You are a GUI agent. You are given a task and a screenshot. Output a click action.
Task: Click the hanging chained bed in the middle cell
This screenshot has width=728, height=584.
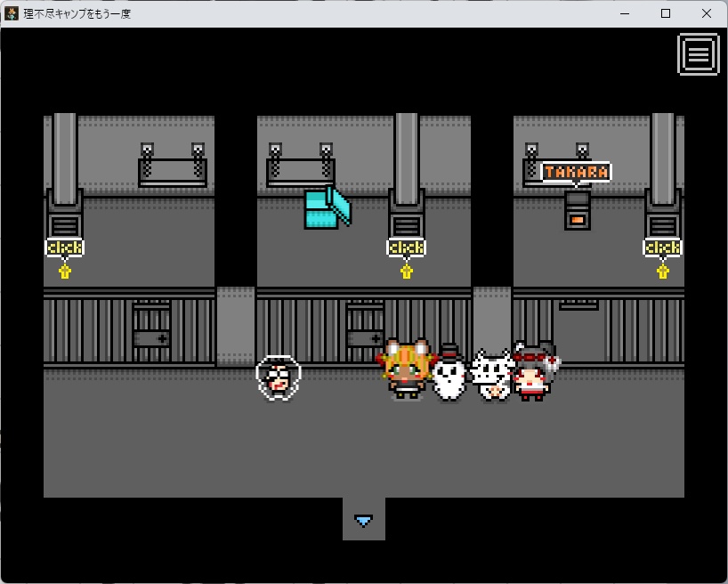(x=301, y=165)
